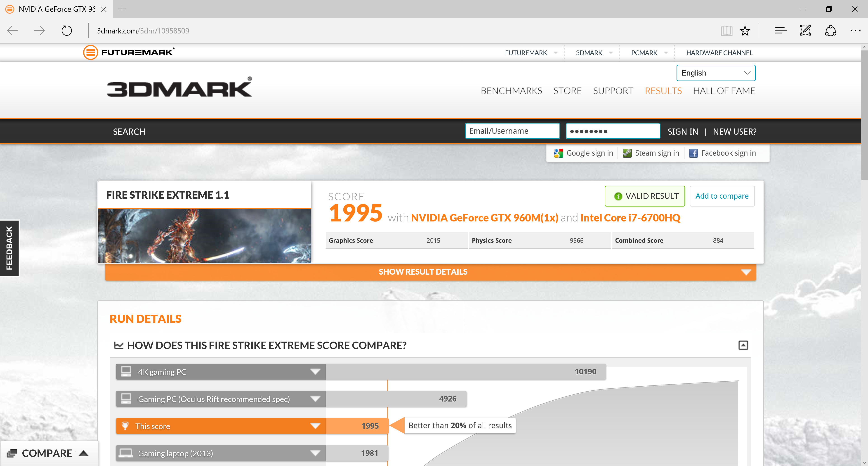Collapse the score comparison panel icon
868x466 pixels.
click(x=743, y=345)
